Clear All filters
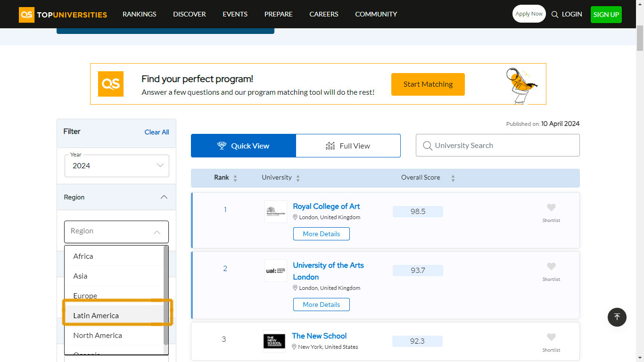 (x=157, y=132)
